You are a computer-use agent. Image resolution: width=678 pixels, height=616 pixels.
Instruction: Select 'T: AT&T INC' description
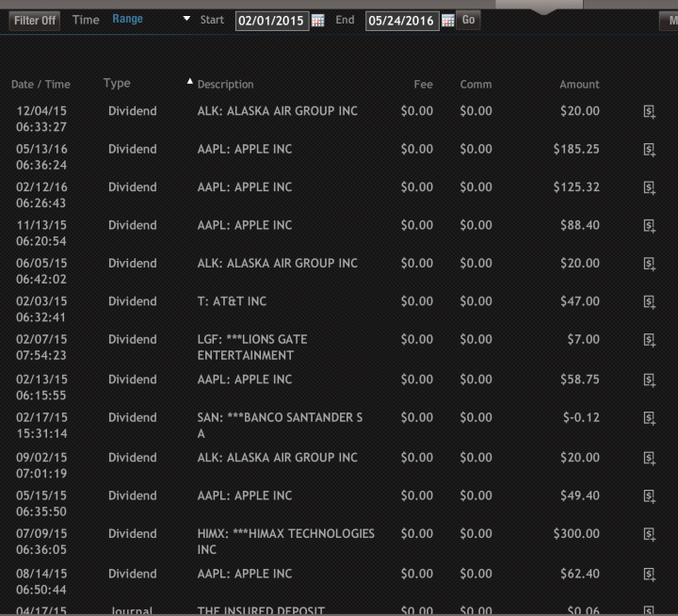[x=232, y=301]
